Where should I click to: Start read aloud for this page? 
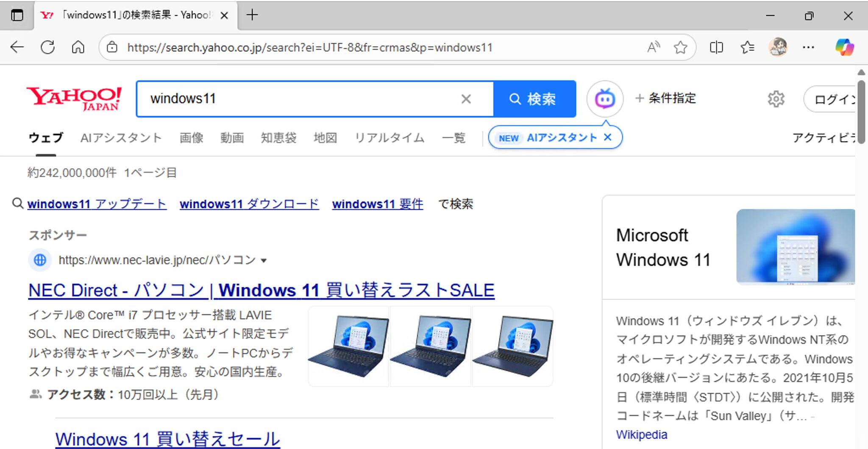coord(653,47)
